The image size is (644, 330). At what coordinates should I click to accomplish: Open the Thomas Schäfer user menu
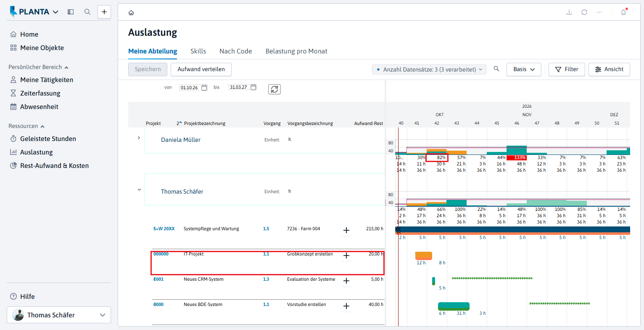pyautogui.click(x=59, y=315)
